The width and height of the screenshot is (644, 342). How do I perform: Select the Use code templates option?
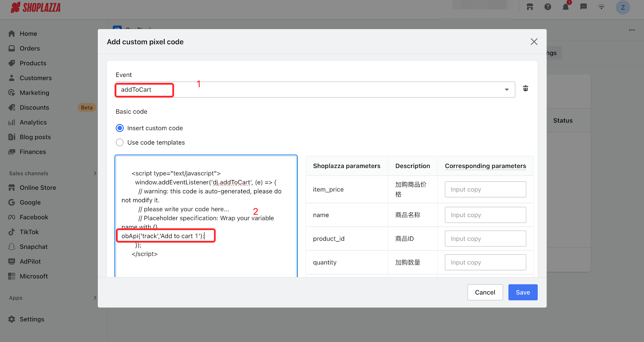tap(120, 143)
